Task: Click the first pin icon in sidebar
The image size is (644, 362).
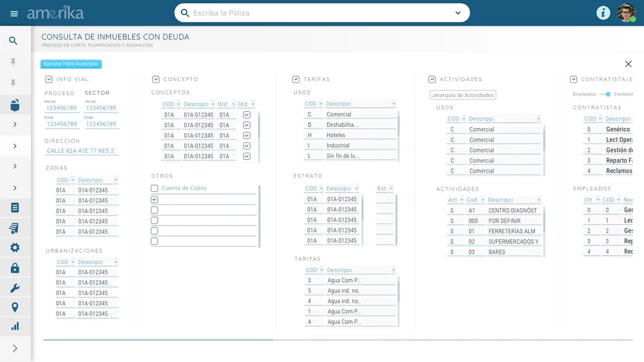Action: point(13,62)
